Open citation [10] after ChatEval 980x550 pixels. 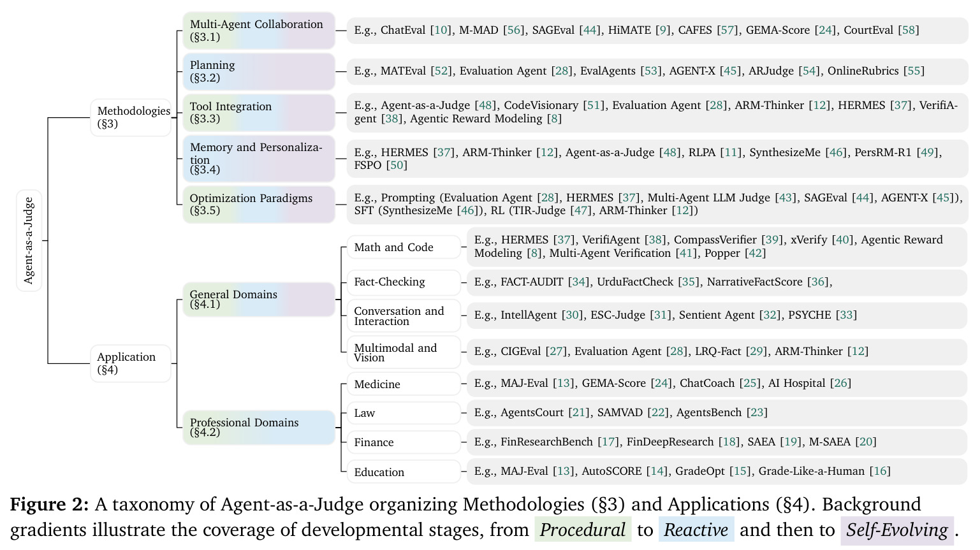pyautogui.click(x=441, y=30)
